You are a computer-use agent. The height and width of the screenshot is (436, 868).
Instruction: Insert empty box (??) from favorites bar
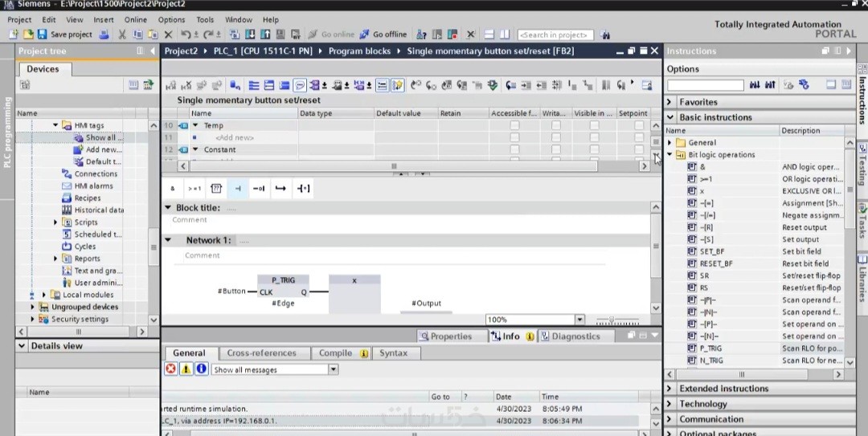(x=216, y=189)
